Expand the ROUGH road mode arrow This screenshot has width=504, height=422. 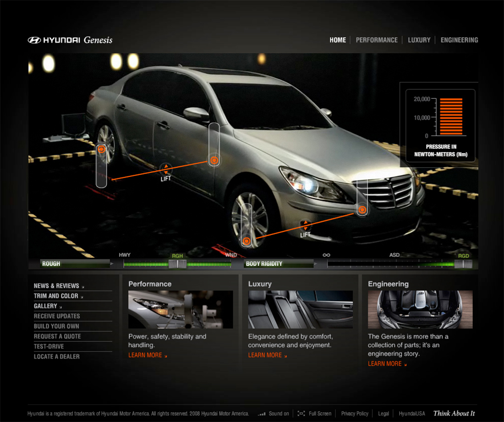(112, 263)
